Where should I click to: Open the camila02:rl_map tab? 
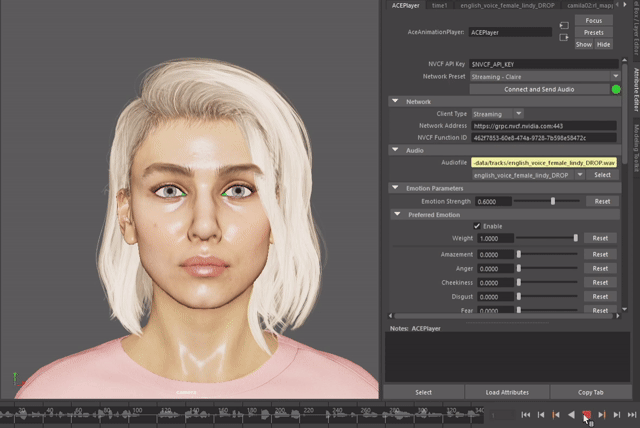click(x=589, y=5)
